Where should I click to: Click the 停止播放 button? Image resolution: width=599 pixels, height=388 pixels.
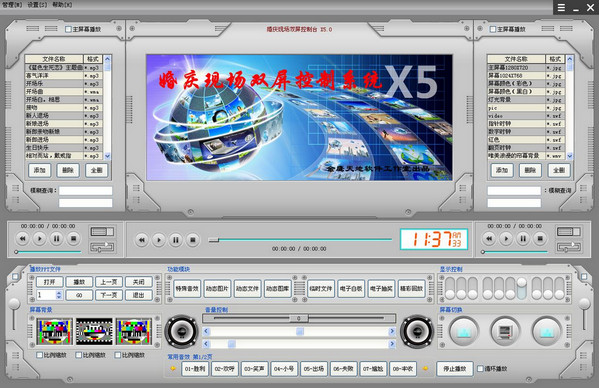click(x=455, y=369)
